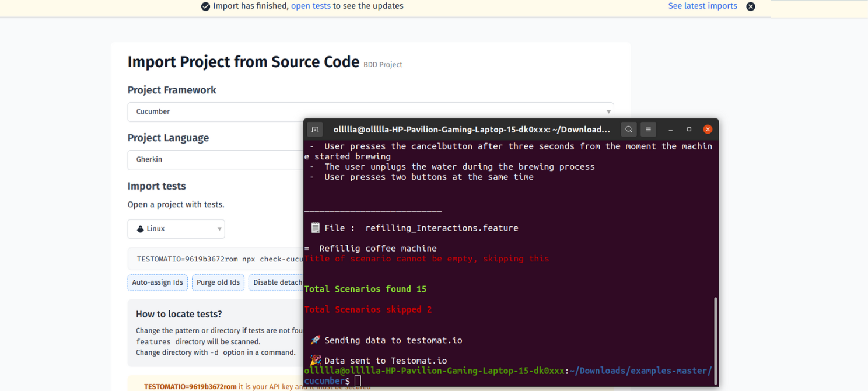Screen dimensions: 868x391
Task: Dismiss the import notification with the X icon
Action: coord(751,6)
